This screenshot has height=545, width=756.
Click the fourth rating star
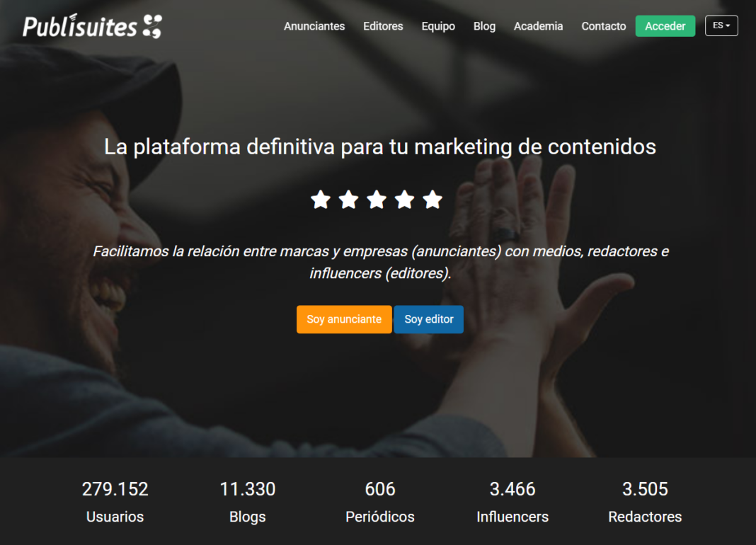tap(404, 199)
